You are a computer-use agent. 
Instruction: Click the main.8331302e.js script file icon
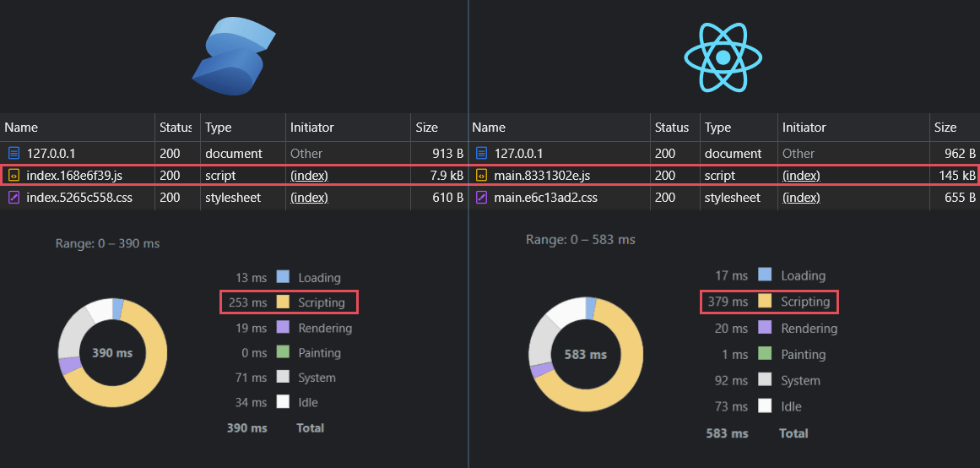(481, 176)
